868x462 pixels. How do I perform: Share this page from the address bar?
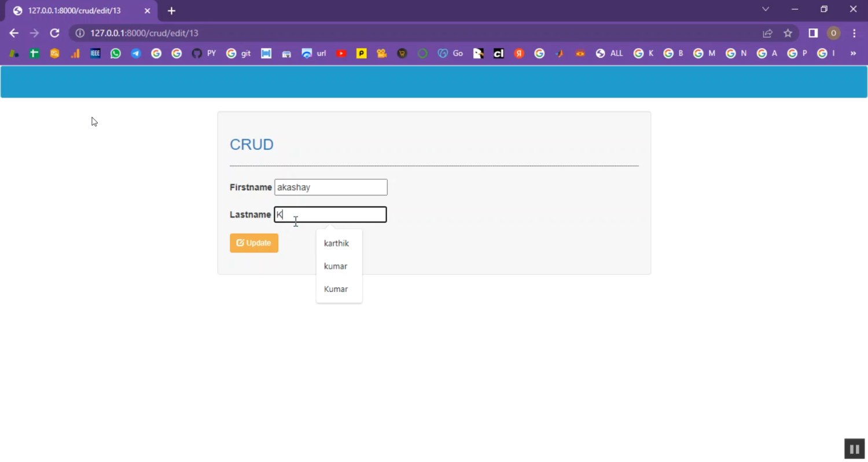(x=767, y=33)
